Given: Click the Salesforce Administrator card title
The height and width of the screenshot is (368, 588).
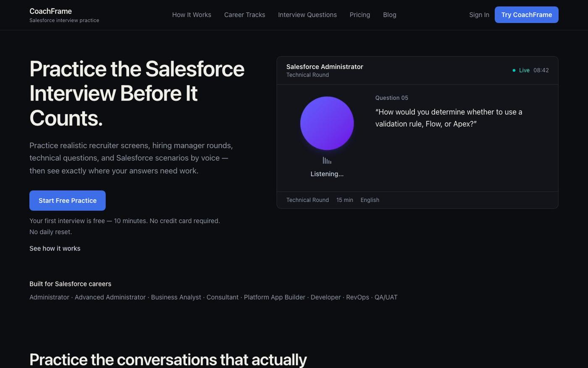Looking at the screenshot, I should (325, 66).
